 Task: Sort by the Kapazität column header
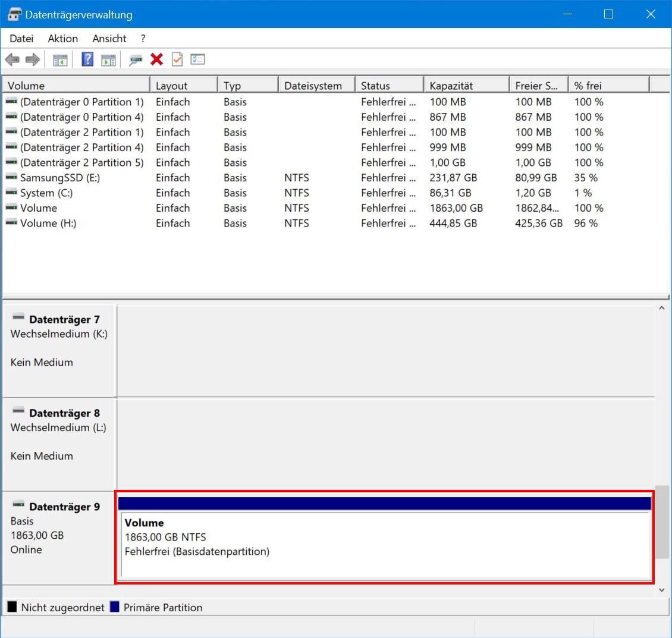tap(466, 86)
